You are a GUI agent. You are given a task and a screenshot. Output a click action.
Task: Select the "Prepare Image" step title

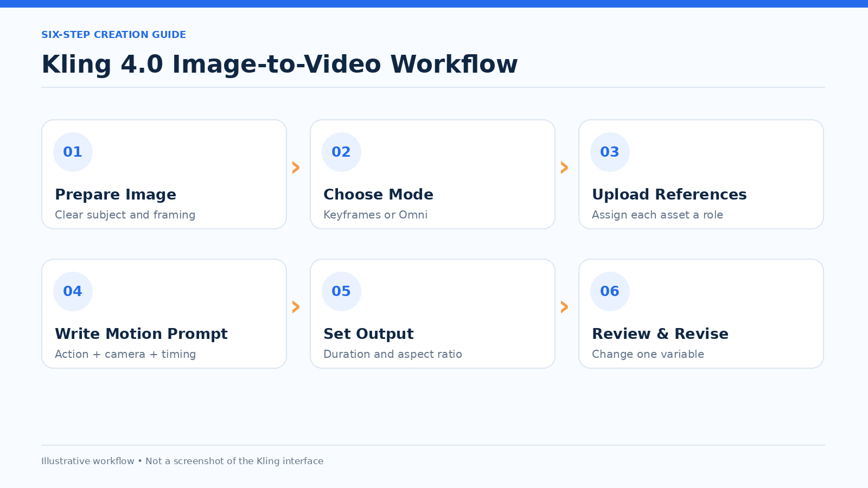click(116, 195)
